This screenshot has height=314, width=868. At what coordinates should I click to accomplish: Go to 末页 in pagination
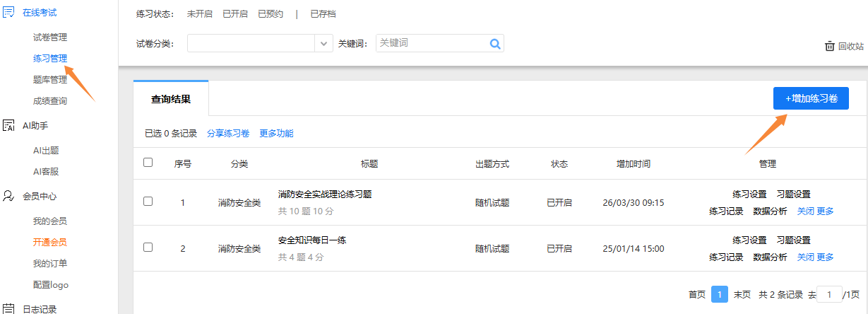click(742, 294)
